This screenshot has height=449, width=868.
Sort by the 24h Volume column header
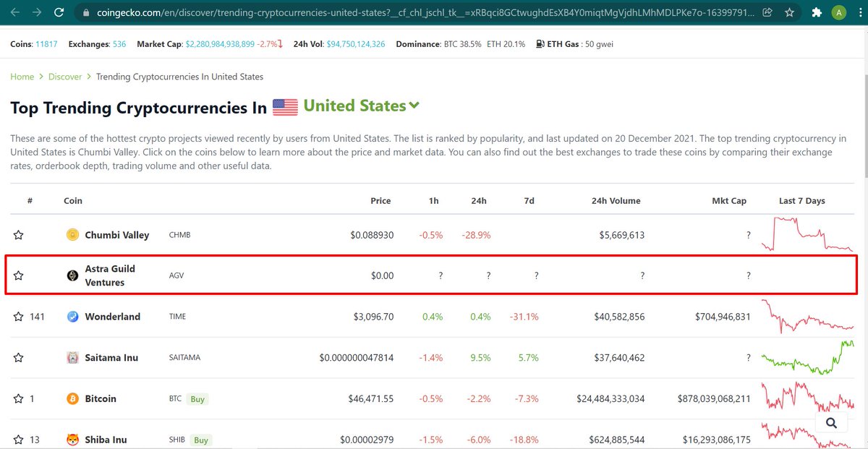point(616,201)
